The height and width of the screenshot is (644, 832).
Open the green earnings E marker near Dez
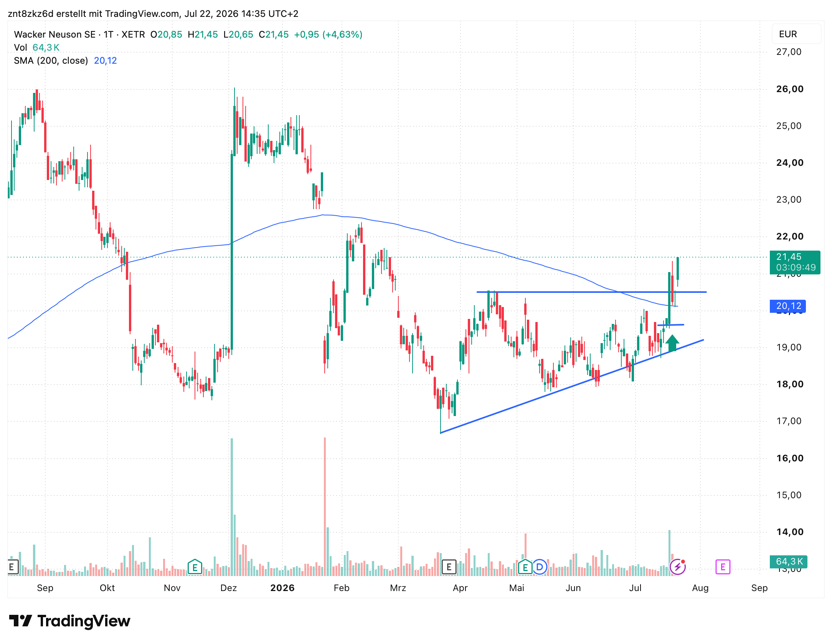(x=195, y=566)
